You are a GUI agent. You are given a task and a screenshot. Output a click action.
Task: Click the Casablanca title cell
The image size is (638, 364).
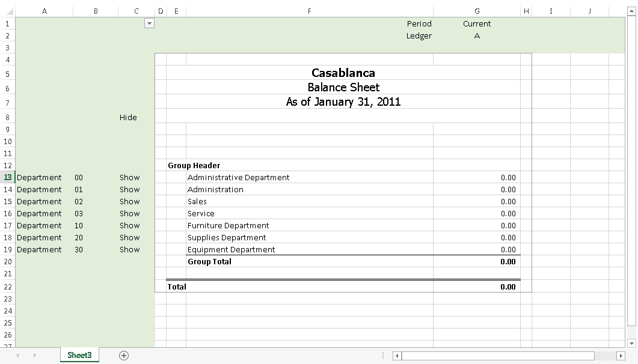pos(343,73)
